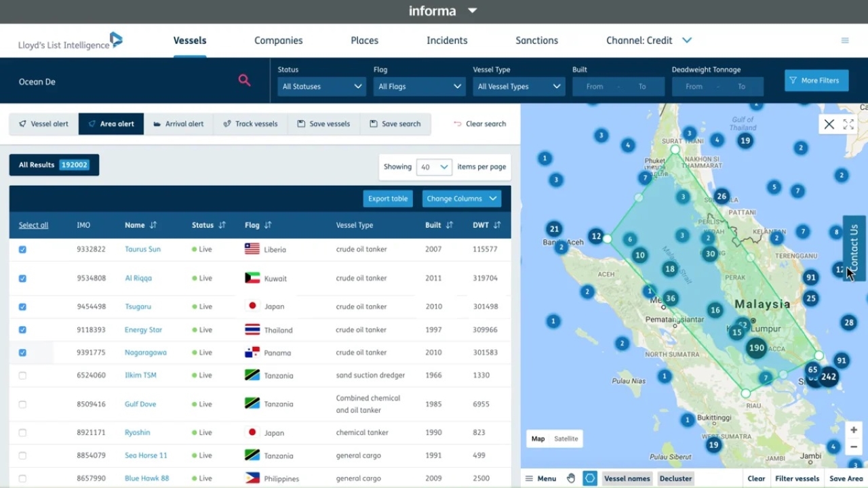Screen dimensions: 868x488
Task: Uncheck the Taurus Sun vessel checkbox
Action: click(x=22, y=249)
